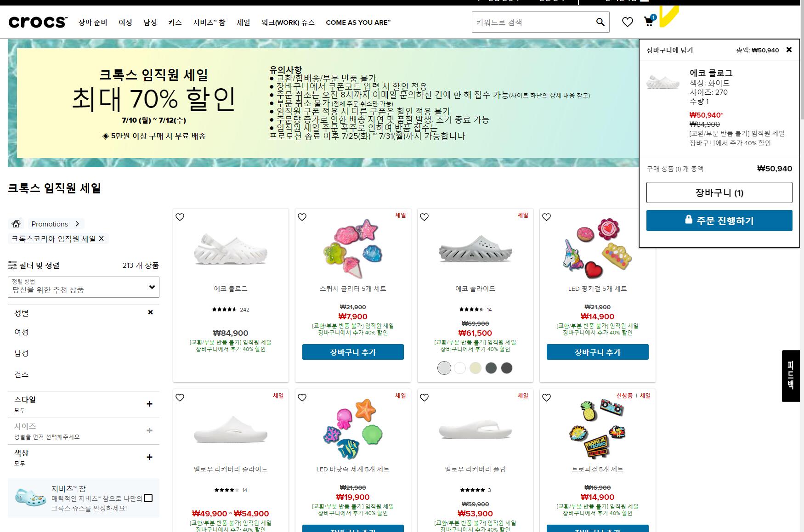Open the 남성 menu
This screenshot has height=532, width=804.
150,22
